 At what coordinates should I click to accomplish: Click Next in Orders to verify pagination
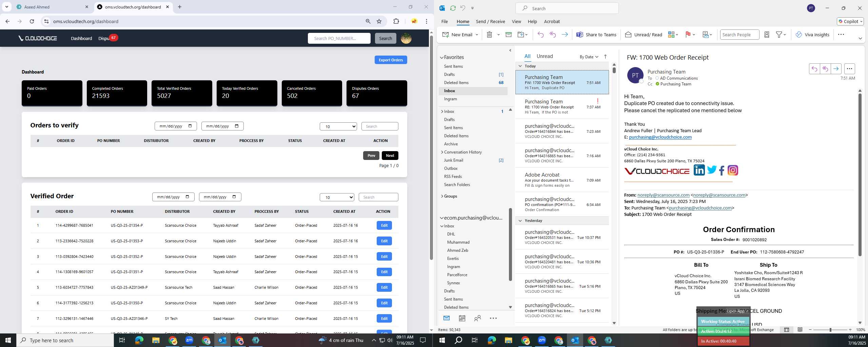[390, 156]
